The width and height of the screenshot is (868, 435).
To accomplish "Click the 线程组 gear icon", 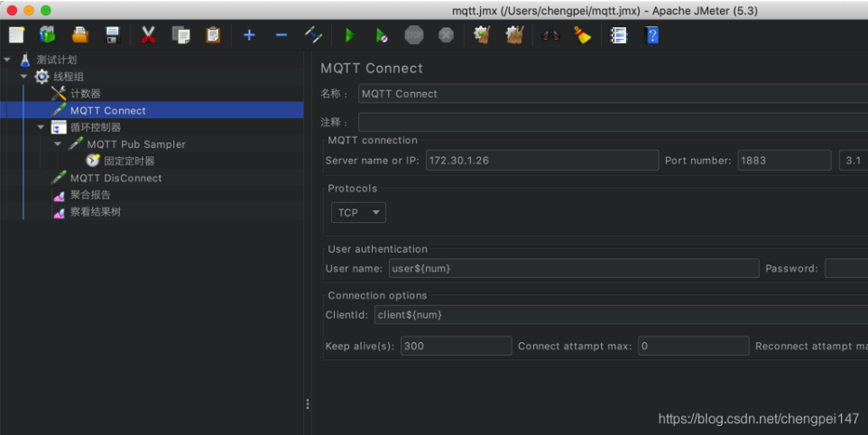I will [42, 77].
